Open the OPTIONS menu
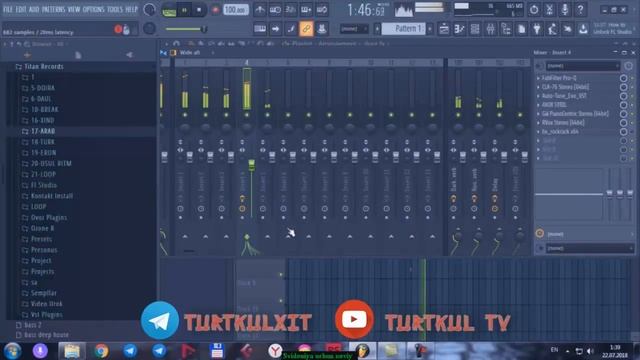Screen dimensions: 640x360 (x=93, y=9)
